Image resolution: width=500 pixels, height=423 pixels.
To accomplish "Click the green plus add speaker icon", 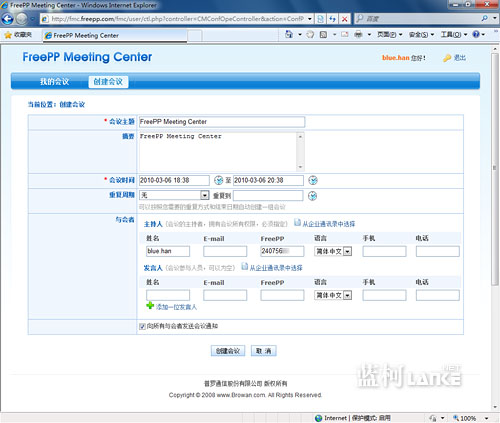I will coord(150,305).
